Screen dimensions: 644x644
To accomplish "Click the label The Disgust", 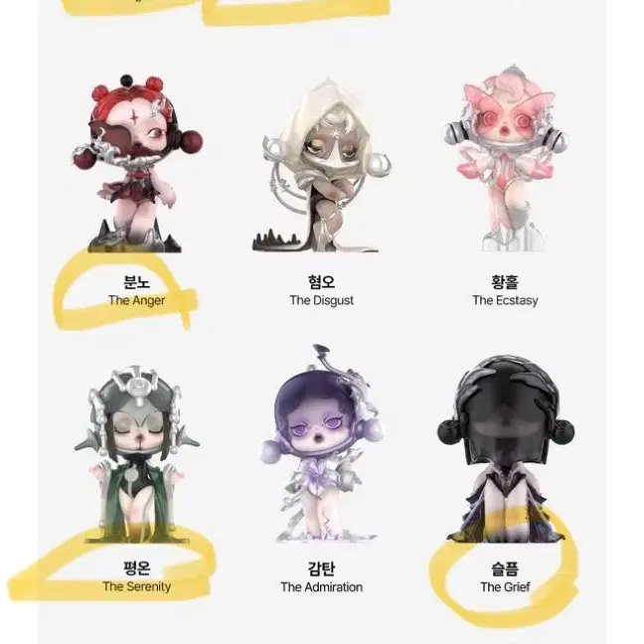I will [321, 301].
